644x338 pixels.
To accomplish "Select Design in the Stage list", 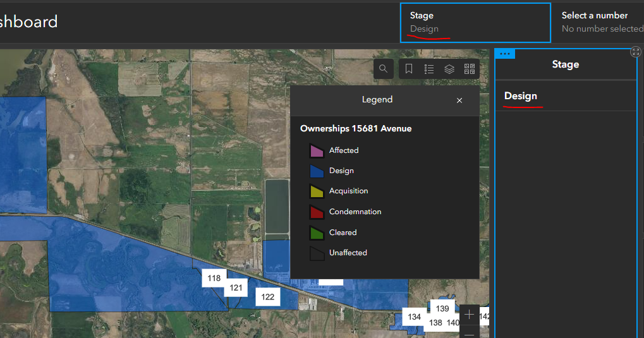I will click(x=566, y=96).
